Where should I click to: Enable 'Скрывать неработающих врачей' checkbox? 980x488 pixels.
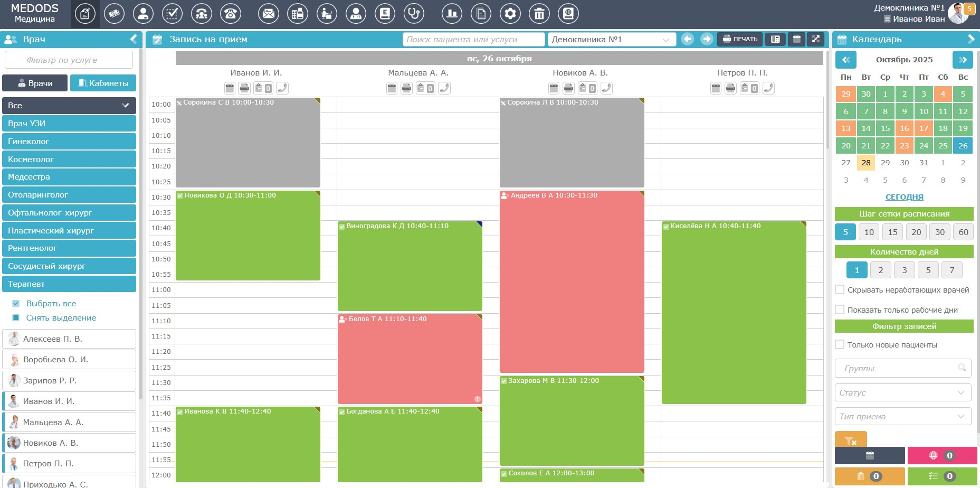[x=840, y=289]
